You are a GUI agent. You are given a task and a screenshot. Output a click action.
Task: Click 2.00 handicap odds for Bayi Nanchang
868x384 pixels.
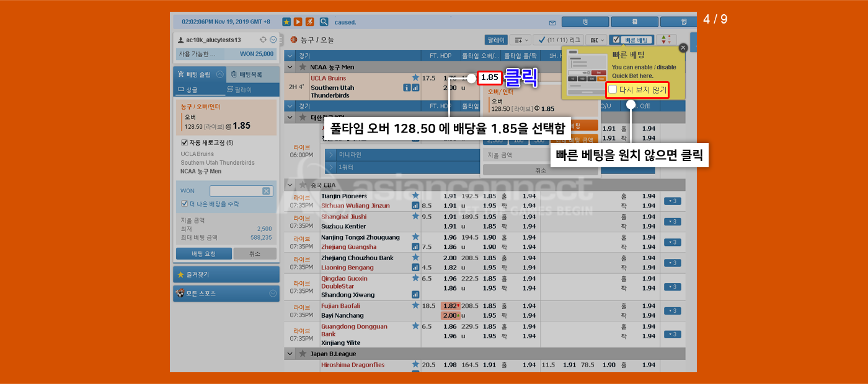click(x=449, y=316)
